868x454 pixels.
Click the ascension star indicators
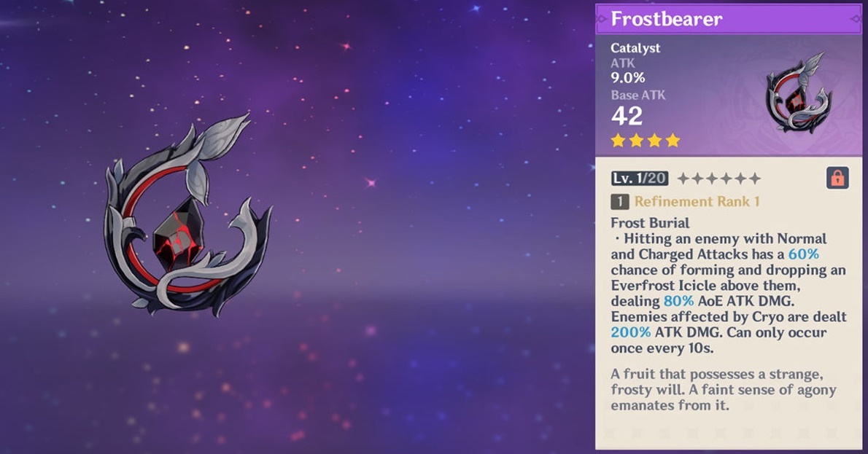718,179
